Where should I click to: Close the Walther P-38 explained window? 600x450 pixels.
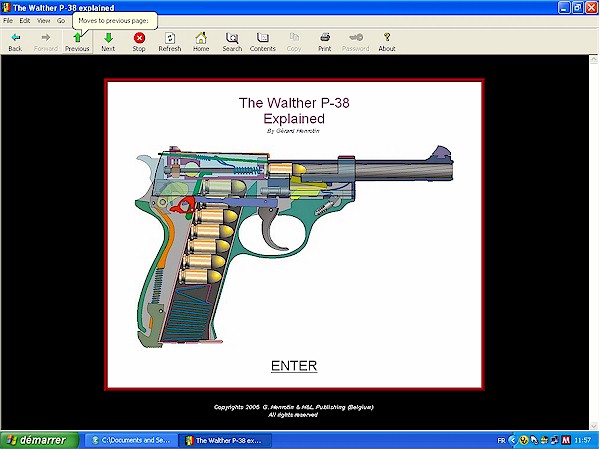[x=592, y=7]
